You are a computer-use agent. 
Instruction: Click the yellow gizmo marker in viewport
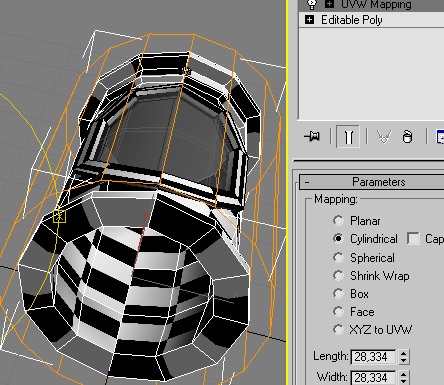[x=60, y=216]
